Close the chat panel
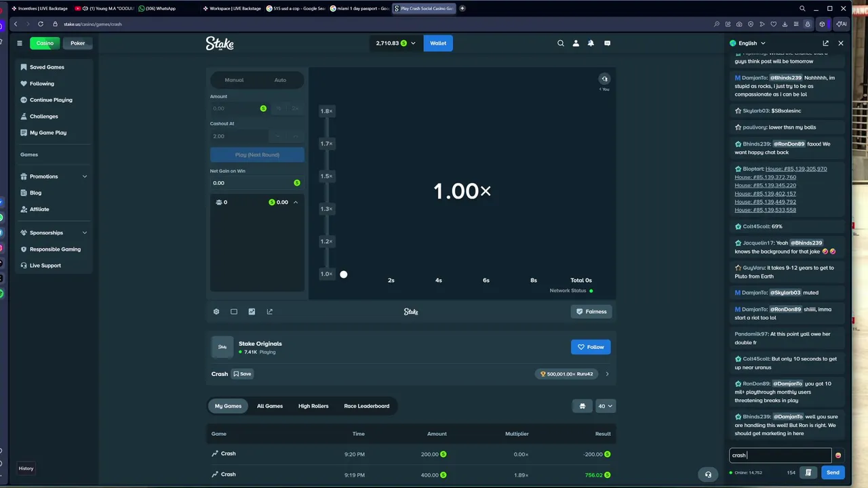Viewport: 868px width, 488px height. (x=841, y=43)
